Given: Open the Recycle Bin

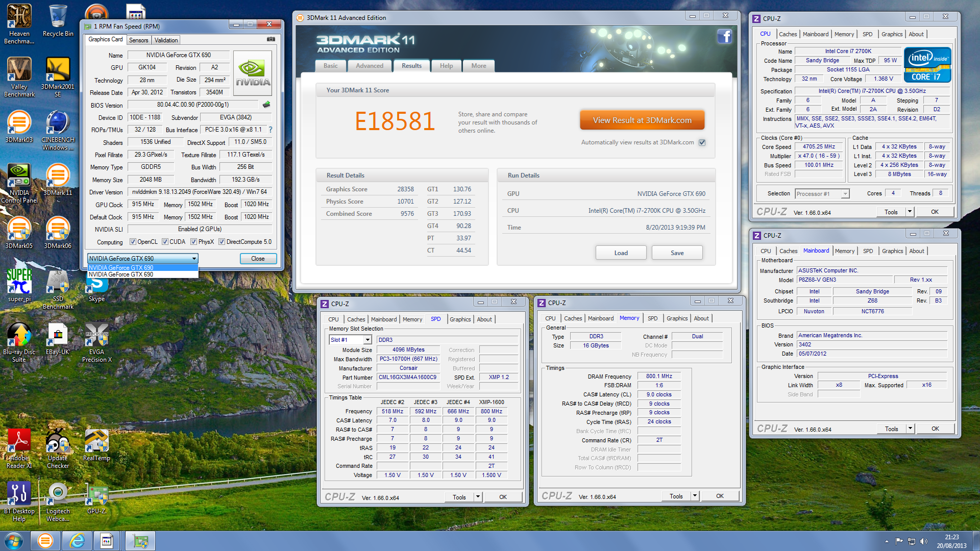Looking at the screenshot, I should tap(58, 20).
